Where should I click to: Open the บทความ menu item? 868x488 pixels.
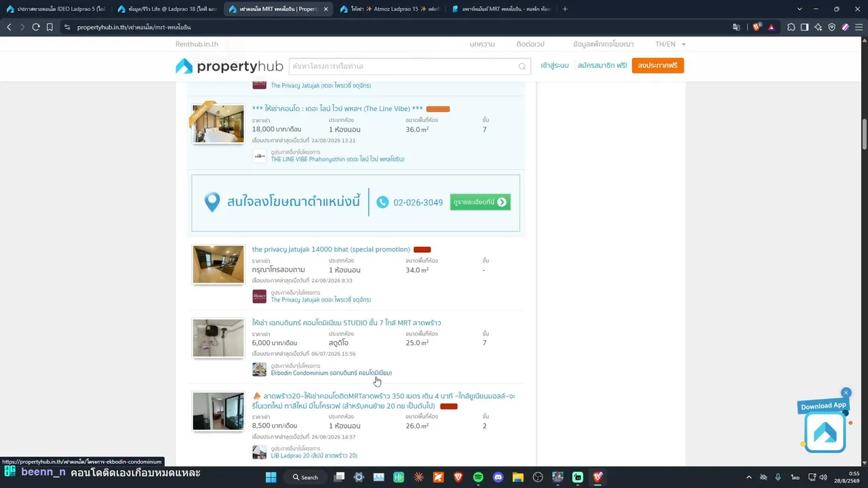point(482,44)
